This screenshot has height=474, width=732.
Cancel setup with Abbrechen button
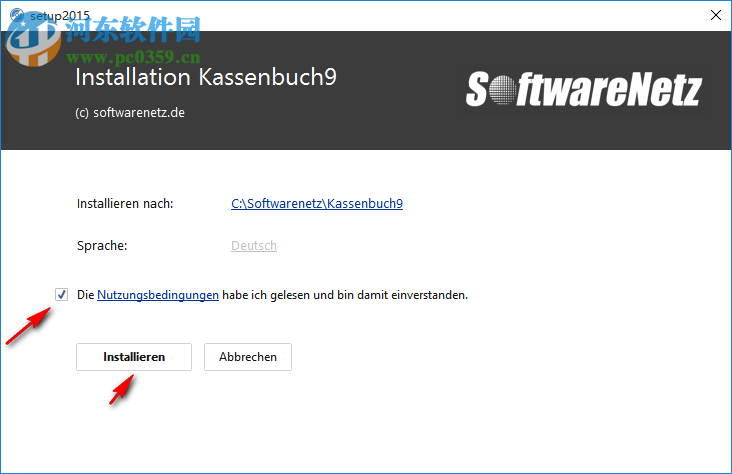pyautogui.click(x=248, y=357)
